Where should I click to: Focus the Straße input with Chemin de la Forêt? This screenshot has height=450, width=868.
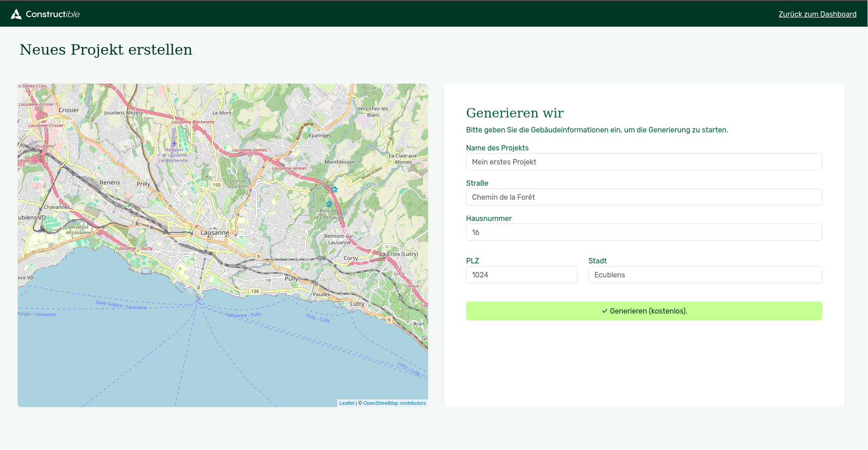pos(644,197)
